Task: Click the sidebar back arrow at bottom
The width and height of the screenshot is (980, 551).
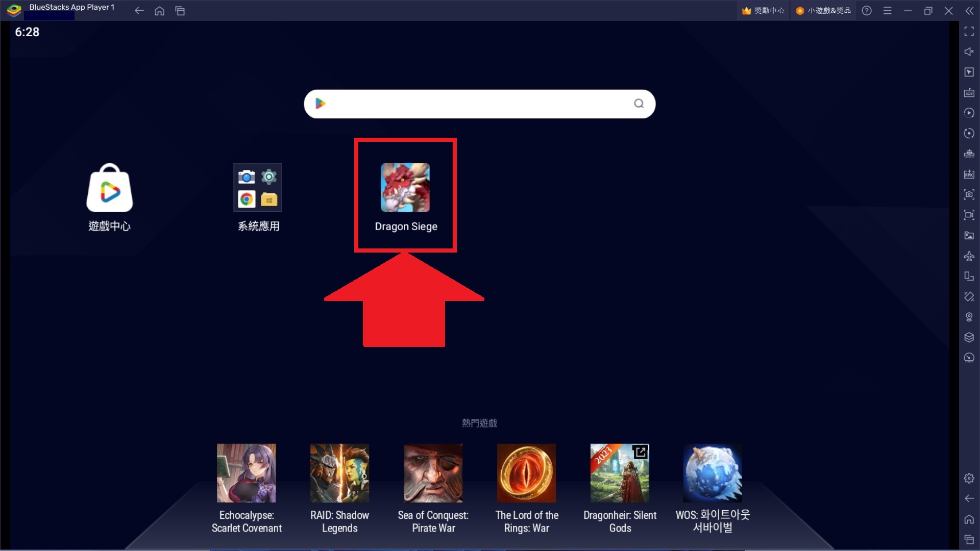Action: [969, 498]
